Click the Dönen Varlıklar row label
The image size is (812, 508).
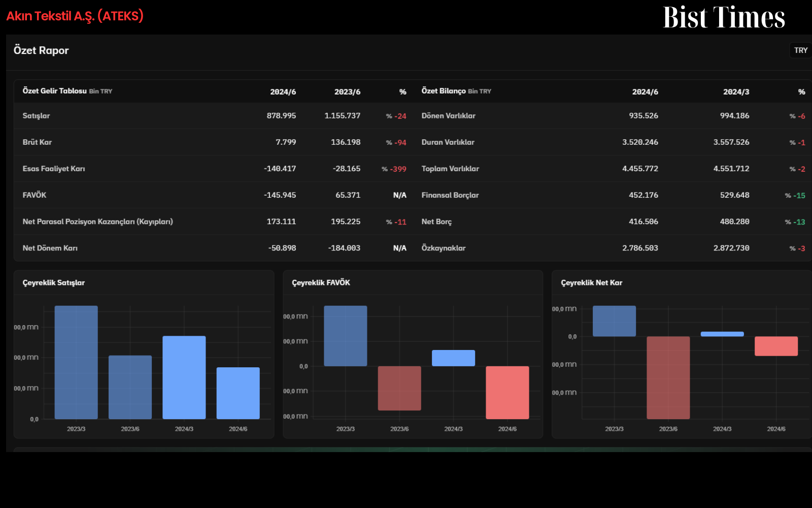(449, 116)
